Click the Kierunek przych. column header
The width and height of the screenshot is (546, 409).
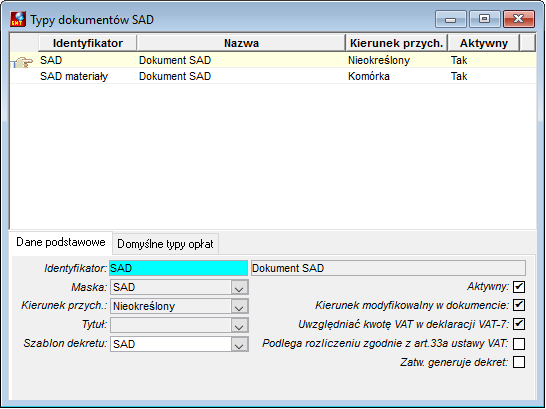coord(397,43)
